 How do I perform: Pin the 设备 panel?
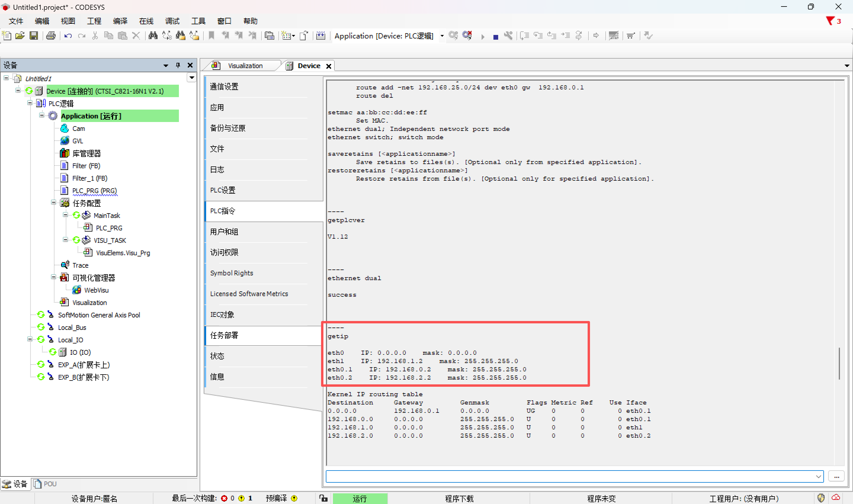(x=178, y=65)
